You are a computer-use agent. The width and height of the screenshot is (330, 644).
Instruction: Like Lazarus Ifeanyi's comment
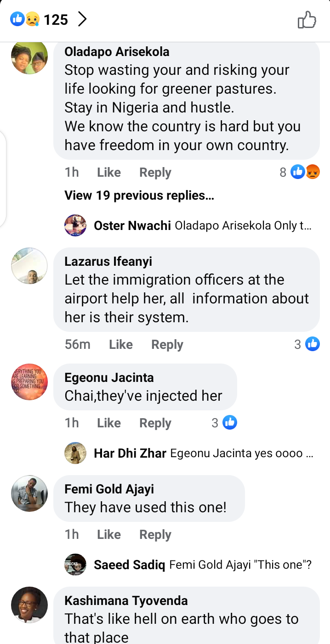[121, 345]
